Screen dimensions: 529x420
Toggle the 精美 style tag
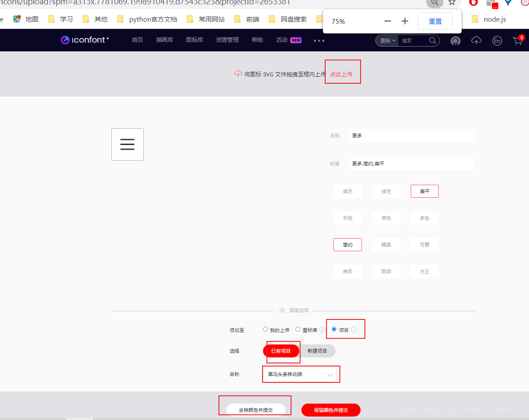click(x=386, y=245)
